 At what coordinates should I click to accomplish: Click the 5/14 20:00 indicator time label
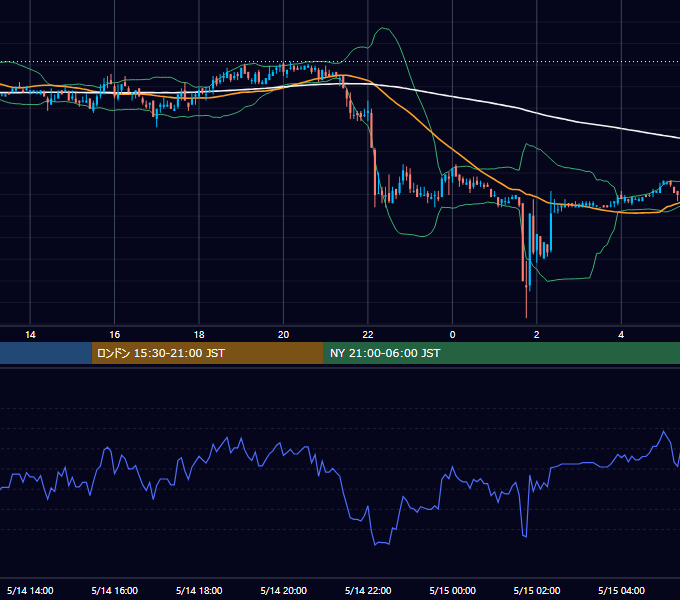coord(284,590)
